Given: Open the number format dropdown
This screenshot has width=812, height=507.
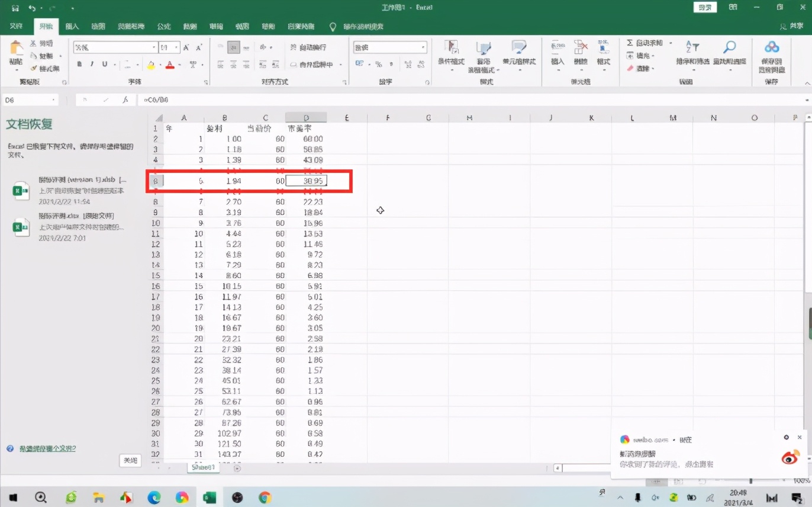Looking at the screenshot, I should tap(423, 47).
